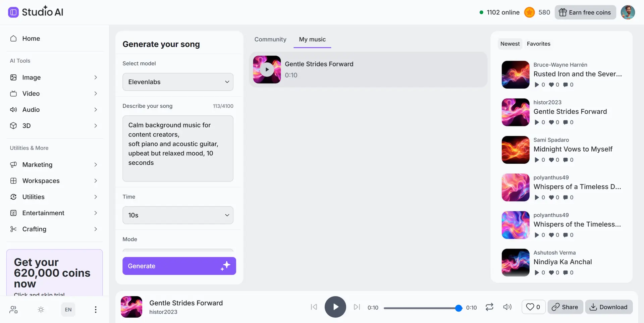The height and width of the screenshot is (323, 644).
Task: Click the skip-to-next track icon
Action: [357, 307]
